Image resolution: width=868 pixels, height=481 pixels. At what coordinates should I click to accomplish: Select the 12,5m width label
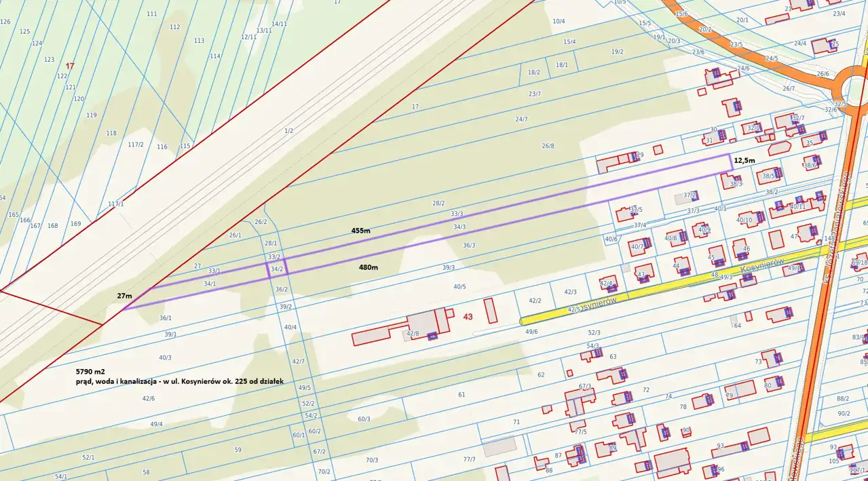pyautogui.click(x=744, y=160)
